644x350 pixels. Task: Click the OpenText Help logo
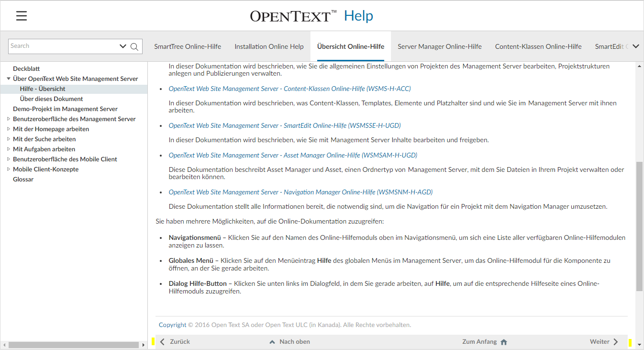click(x=311, y=16)
